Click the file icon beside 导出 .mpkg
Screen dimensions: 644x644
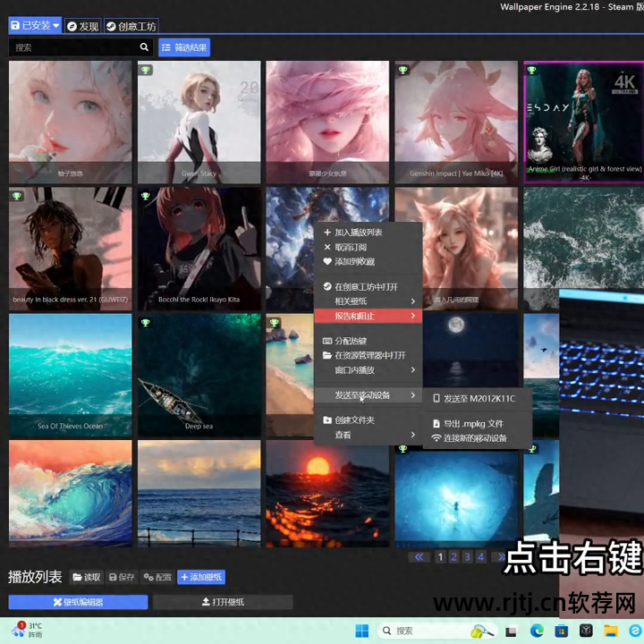point(436,423)
